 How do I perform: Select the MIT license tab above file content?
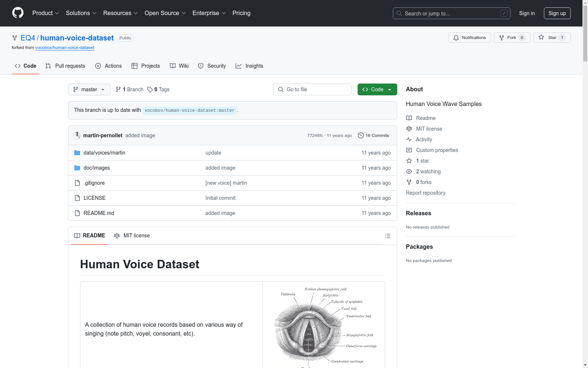point(132,236)
